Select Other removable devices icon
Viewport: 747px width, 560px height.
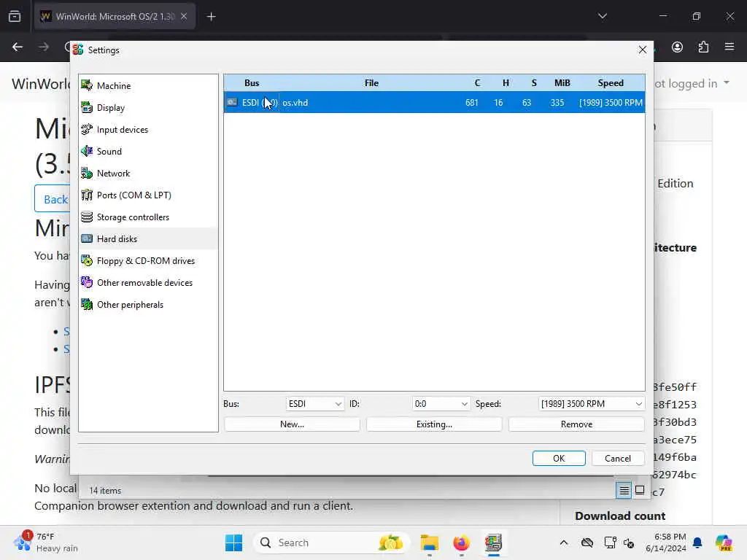[x=87, y=282]
